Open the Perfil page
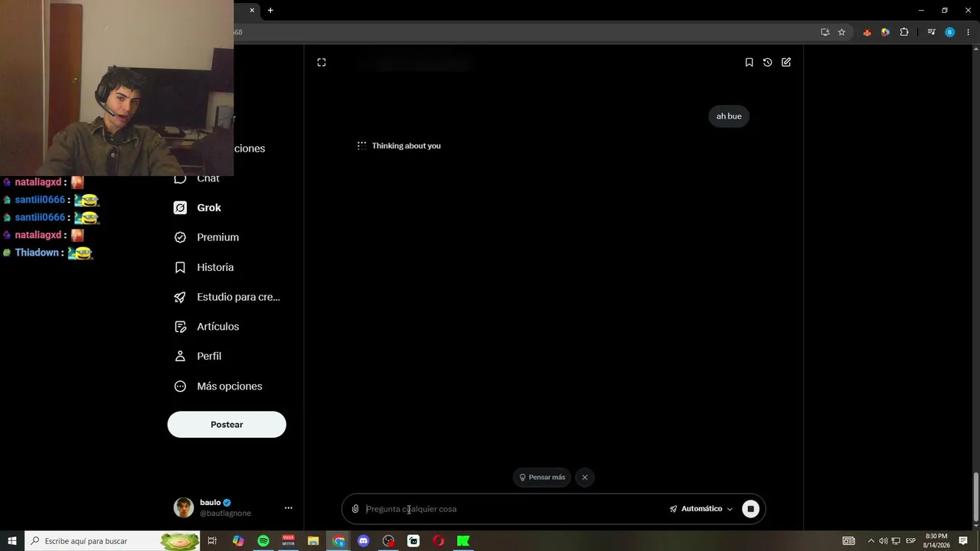 [198, 357]
